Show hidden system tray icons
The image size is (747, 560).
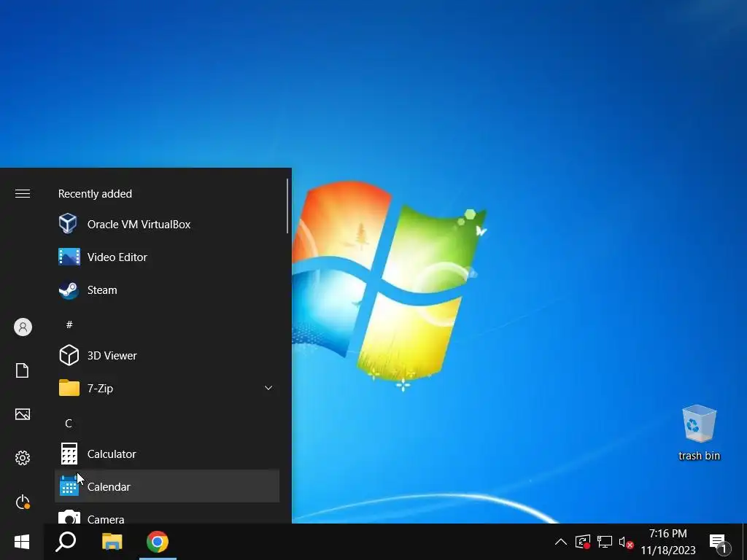pos(561,542)
